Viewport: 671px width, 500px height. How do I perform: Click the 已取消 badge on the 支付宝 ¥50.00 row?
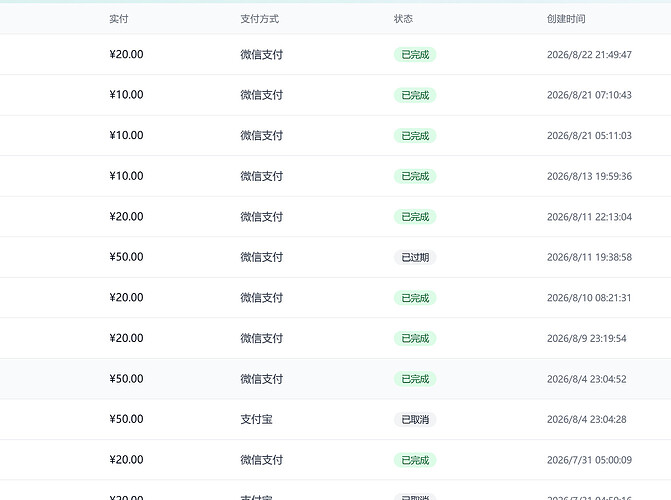click(415, 420)
